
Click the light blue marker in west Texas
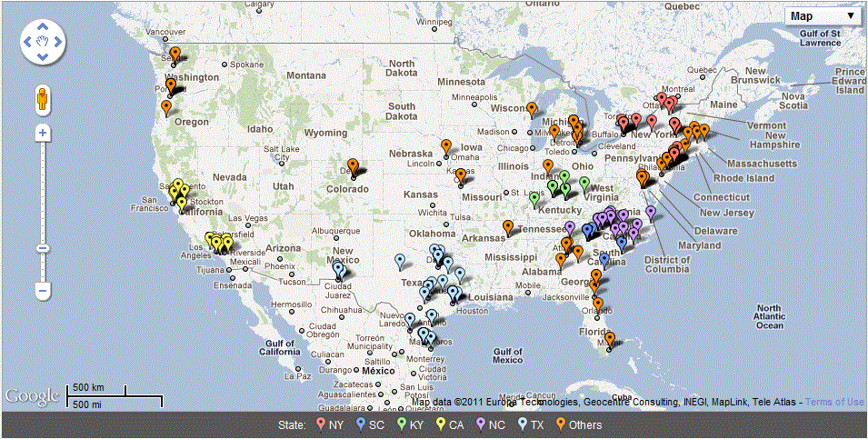(x=400, y=261)
